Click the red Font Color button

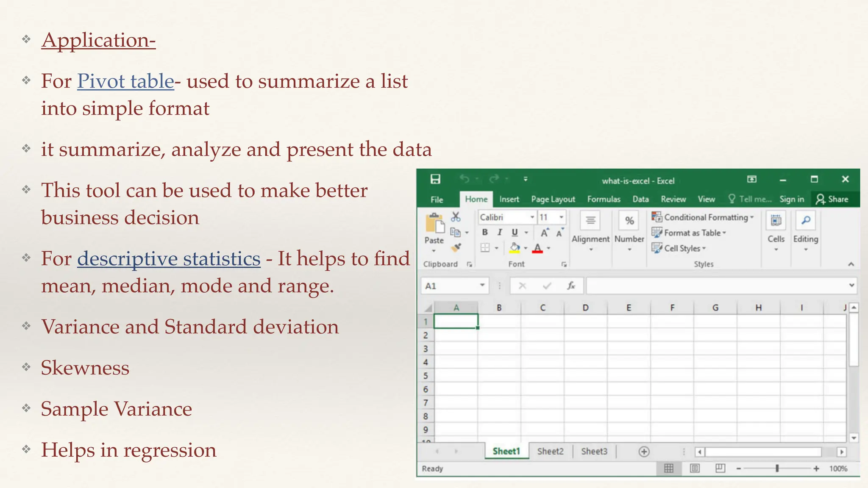[x=537, y=248]
